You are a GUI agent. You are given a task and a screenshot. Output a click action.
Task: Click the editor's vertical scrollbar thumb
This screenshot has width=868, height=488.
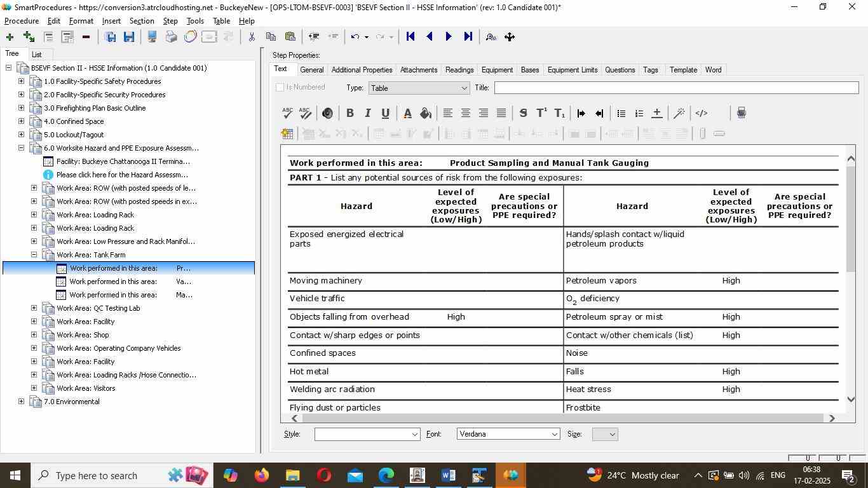(851, 219)
